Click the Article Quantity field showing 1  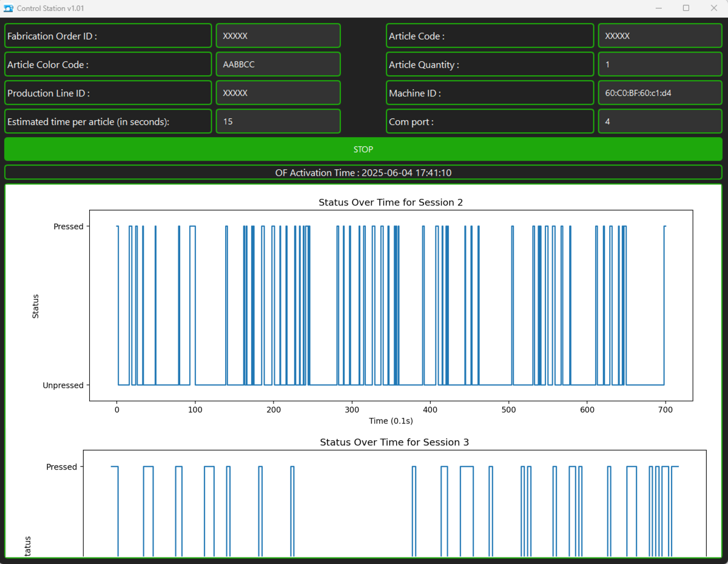[660, 64]
